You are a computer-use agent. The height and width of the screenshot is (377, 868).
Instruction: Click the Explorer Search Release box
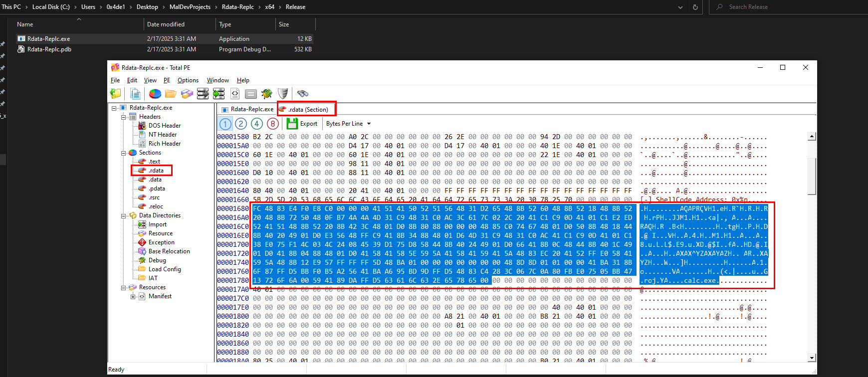(788, 7)
